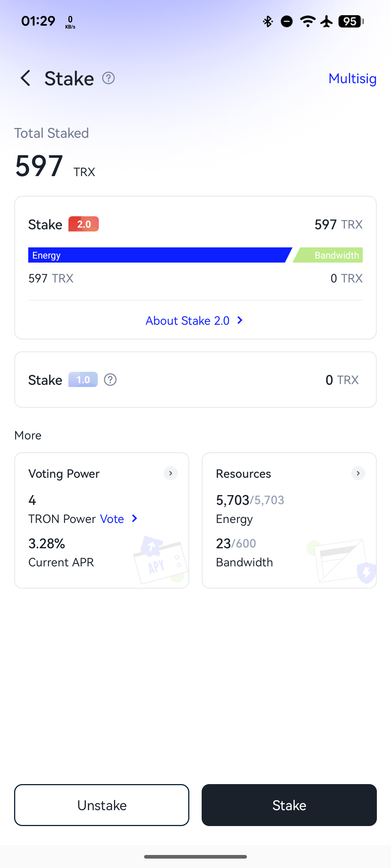This screenshot has height=868, width=391.
Task: Click the 1.0 version badge
Action: pos(83,380)
